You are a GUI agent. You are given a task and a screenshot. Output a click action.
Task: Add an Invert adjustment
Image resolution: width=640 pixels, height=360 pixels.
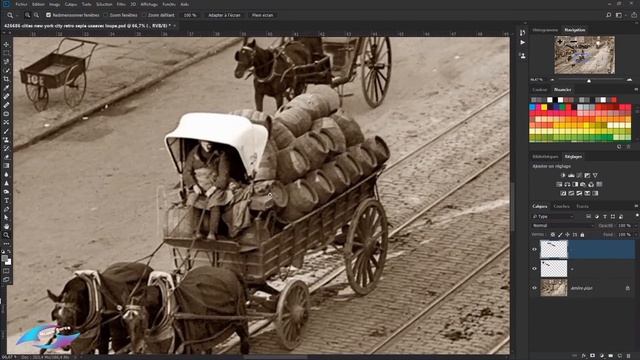click(563, 193)
